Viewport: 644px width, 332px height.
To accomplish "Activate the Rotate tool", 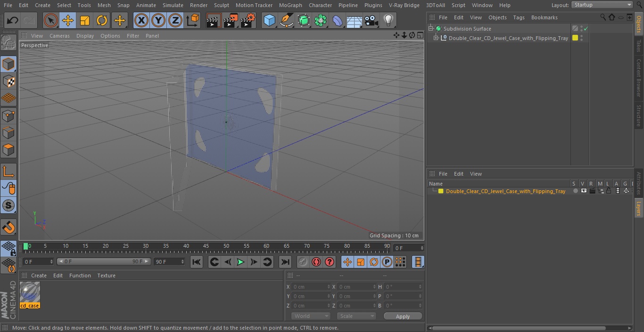I will (102, 20).
